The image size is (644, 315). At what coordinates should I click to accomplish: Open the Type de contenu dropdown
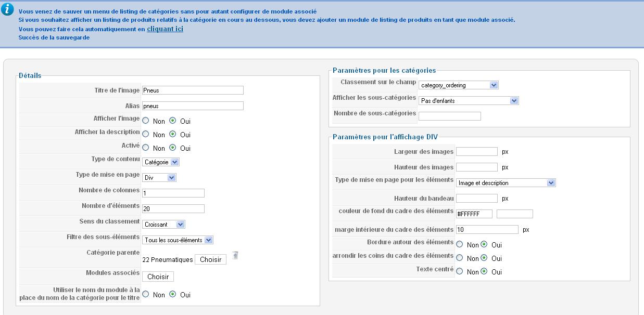[x=161, y=162]
